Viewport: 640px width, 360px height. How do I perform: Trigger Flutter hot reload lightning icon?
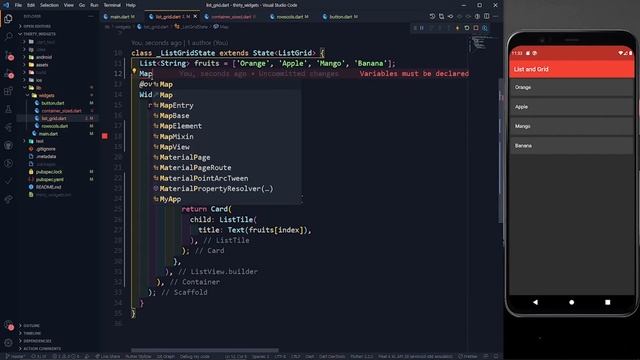[x=458, y=28]
